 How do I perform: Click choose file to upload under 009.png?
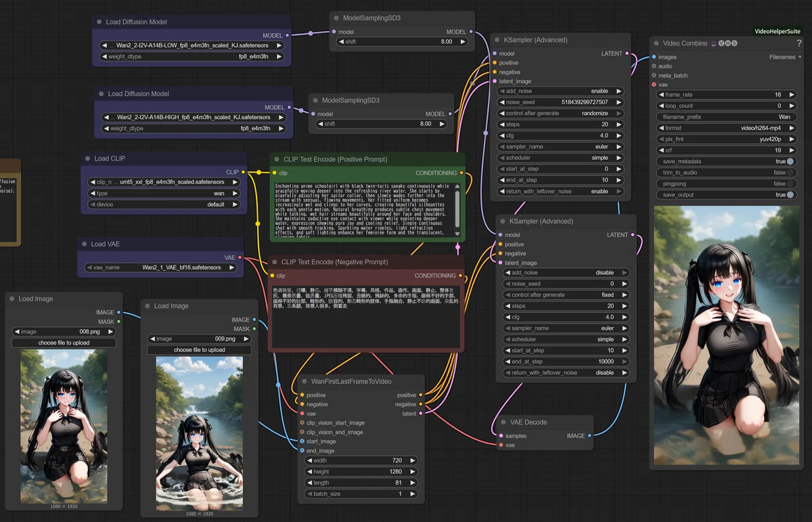(199, 350)
